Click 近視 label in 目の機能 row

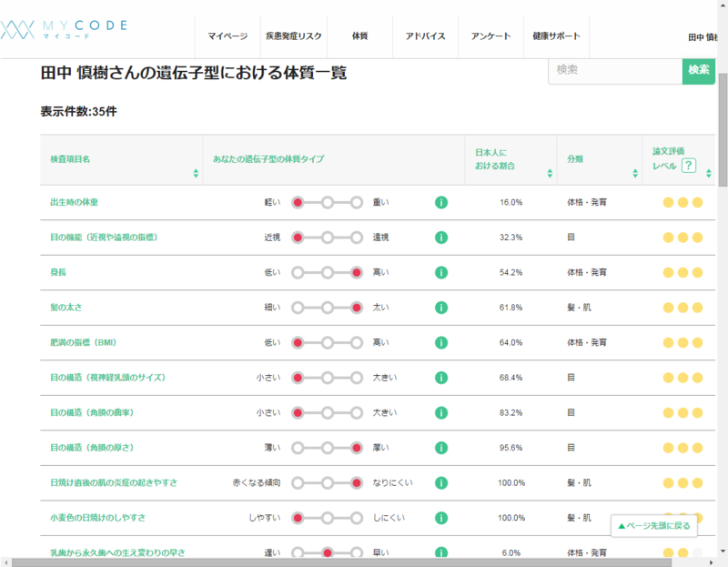pos(272,238)
